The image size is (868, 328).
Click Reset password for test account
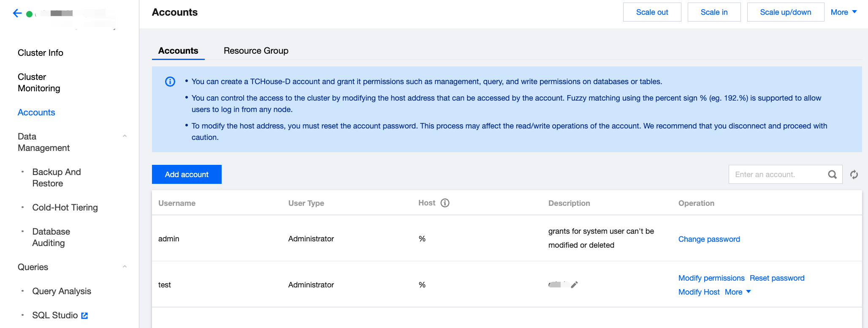point(777,278)
